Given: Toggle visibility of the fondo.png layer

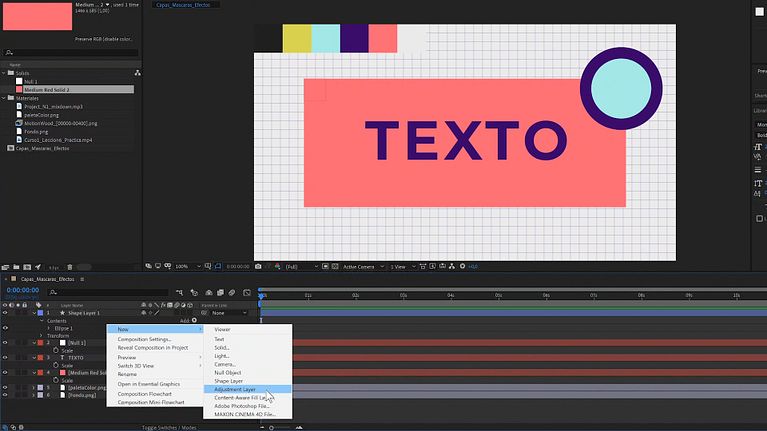Looking at the screenshot, I should click(5, 396).
